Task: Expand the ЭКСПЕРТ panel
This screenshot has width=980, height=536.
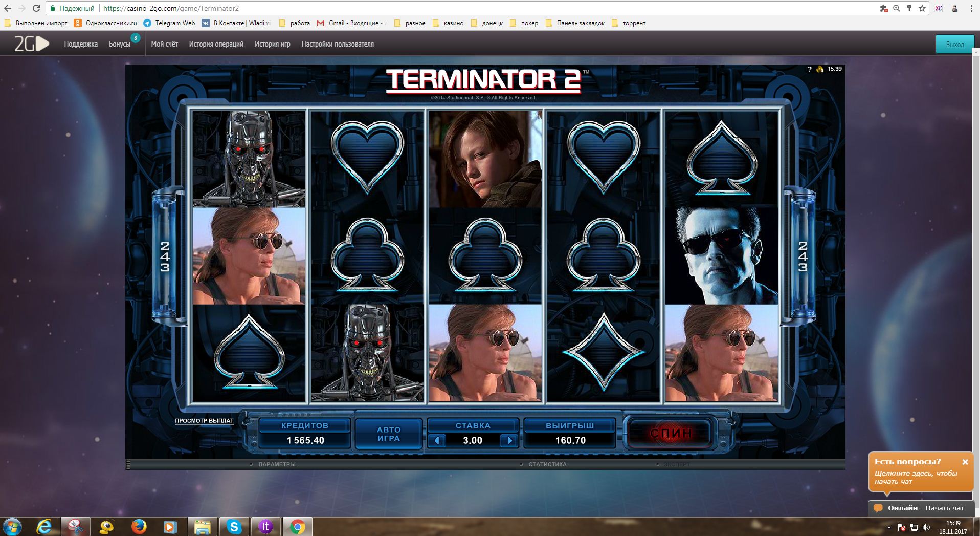Action: (676, 464)
